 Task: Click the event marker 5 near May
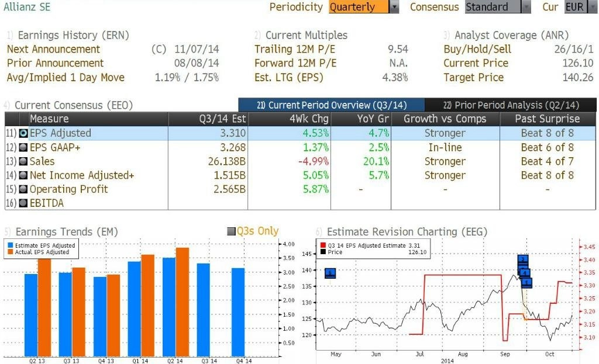click(330, 273)
